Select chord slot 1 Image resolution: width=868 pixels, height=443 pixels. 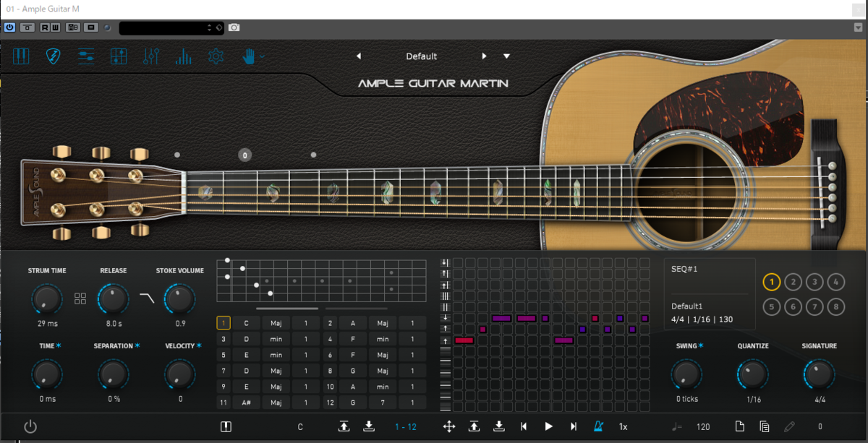[x=224, y=323]
